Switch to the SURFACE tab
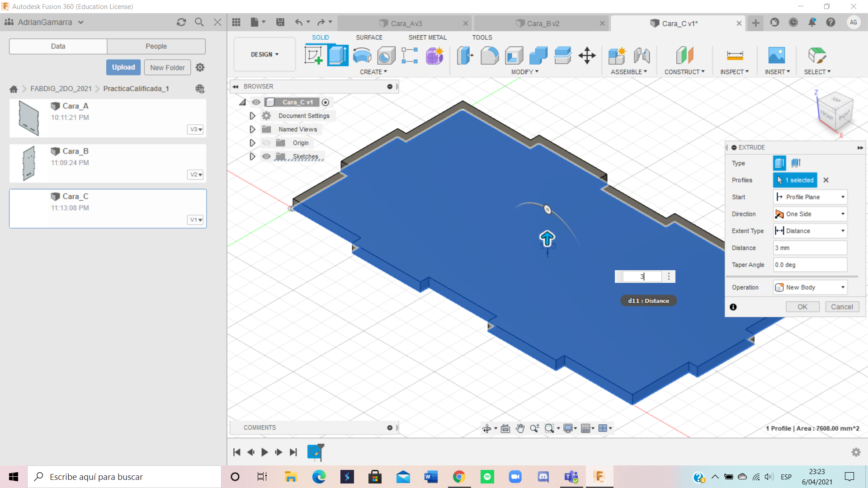The height and width of the screenshot is (488, 868). (369, 38)
